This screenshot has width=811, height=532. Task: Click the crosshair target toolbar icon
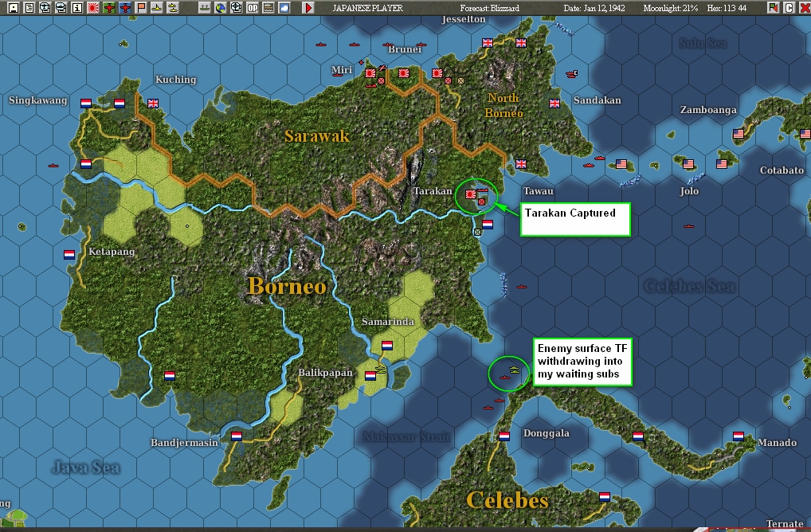(x=237, y=8)
